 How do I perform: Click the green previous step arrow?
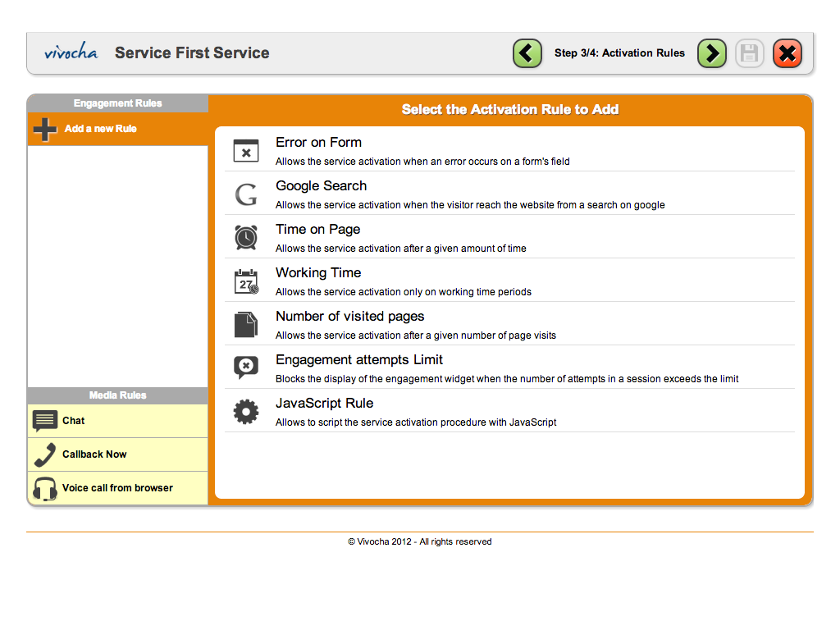click(527, 53)
